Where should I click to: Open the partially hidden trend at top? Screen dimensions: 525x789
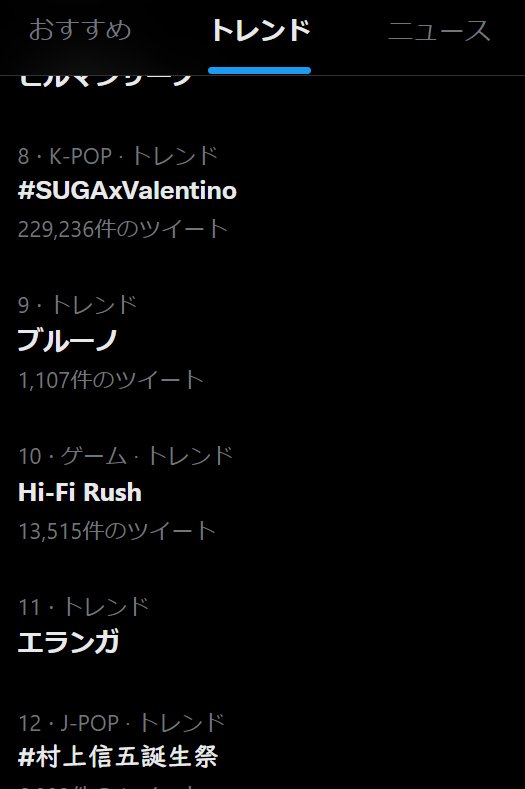[106, 82]
